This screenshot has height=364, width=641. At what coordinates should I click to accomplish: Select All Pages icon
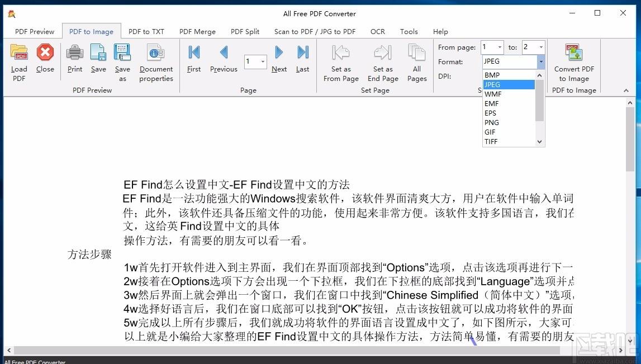click(x=416, y=53)
